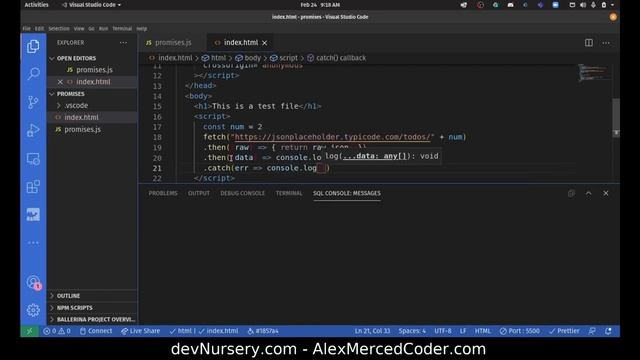The height and width of the screenshot is (360, 640).
Task: Click the body breadcrumb segment
Action: tap(248, 58)
